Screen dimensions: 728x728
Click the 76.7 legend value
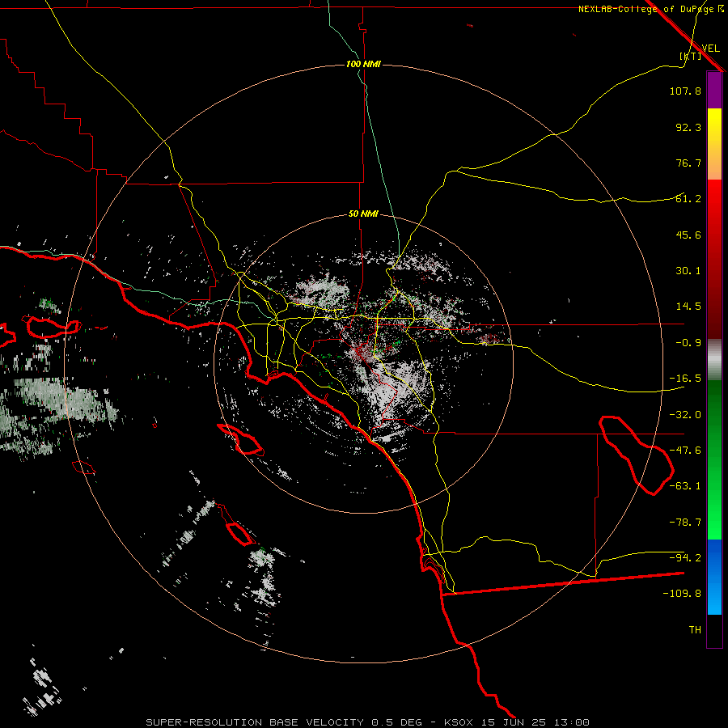(x=688, y=163)
